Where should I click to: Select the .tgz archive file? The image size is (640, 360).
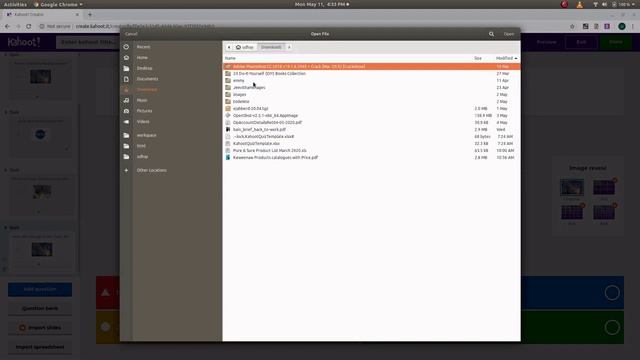(x=371, y=109)
